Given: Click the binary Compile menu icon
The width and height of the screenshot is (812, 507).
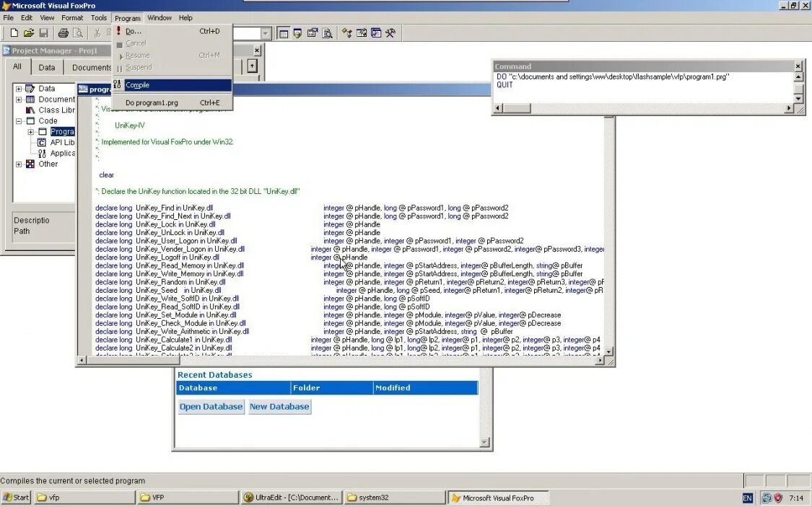Looking at the screenshot, I should [118, 85].
